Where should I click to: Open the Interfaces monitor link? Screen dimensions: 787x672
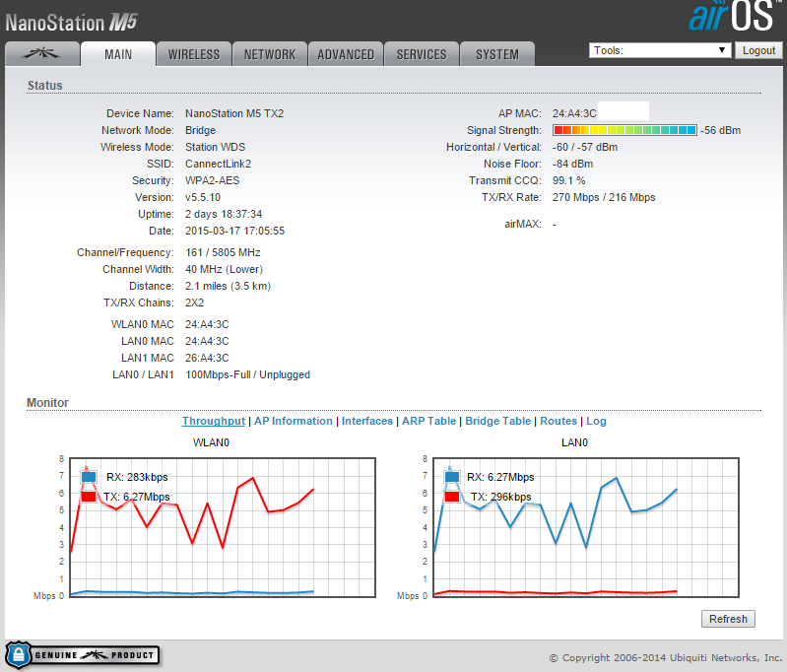tap(366, 421)
